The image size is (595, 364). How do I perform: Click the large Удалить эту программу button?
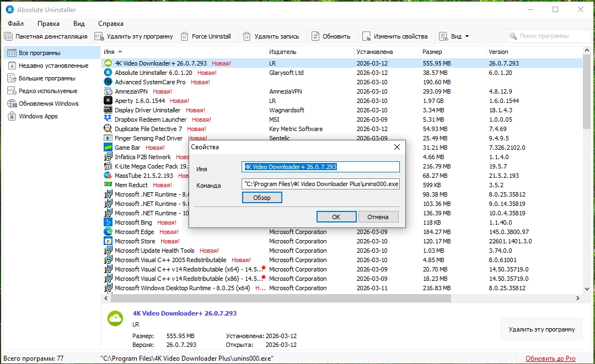pos(542,329)
